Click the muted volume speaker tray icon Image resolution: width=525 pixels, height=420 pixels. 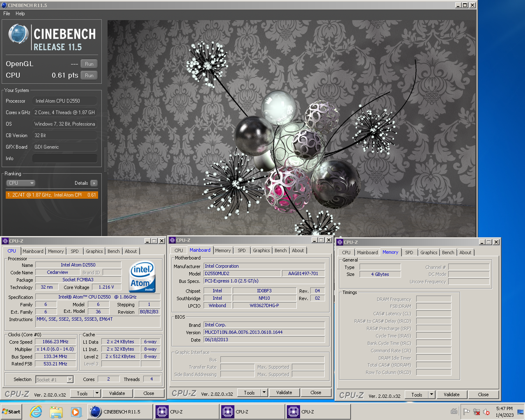[486, 412]
